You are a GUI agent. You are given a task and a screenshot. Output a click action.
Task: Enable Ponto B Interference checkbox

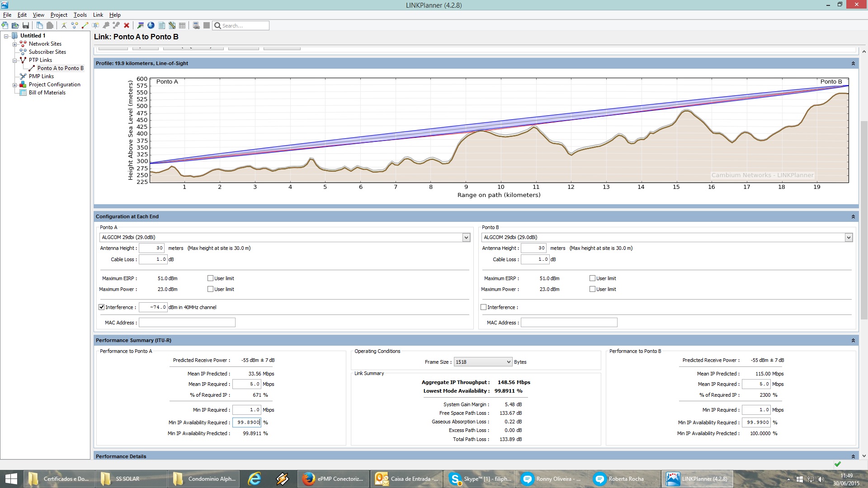[484, 307]
